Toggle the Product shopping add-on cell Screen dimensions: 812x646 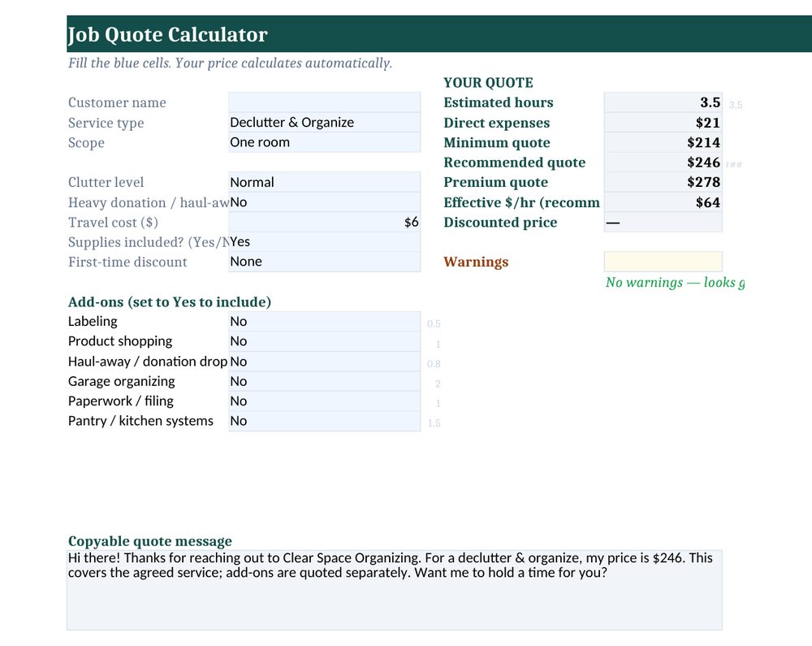[324, 341]
